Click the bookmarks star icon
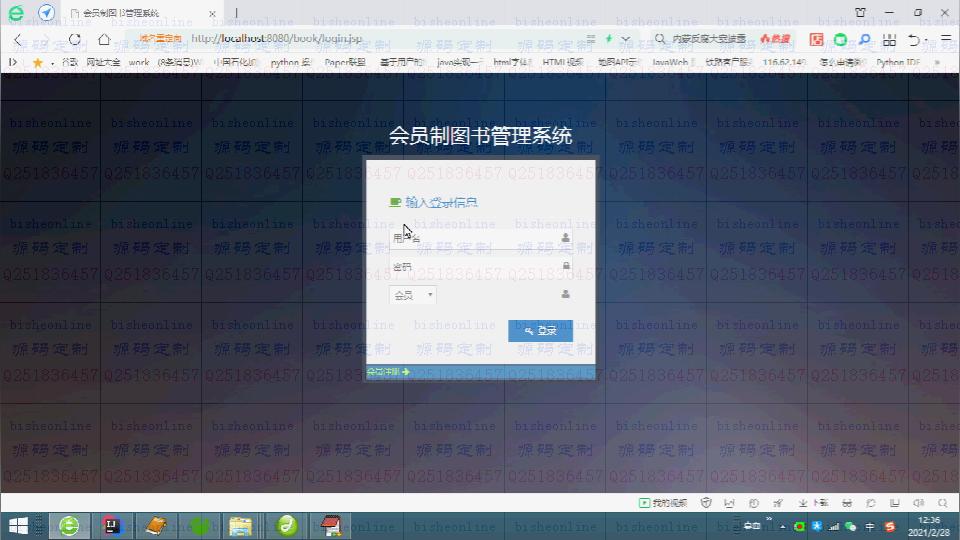Image resolution: width=960 pixels, height=540 pixels. click(37, 62)
